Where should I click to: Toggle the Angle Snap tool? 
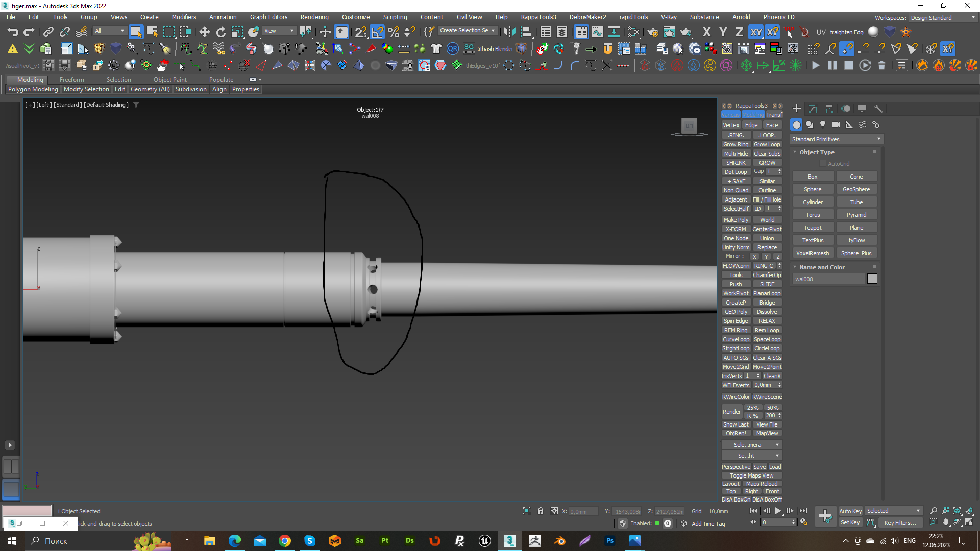[x=377, y=32]
